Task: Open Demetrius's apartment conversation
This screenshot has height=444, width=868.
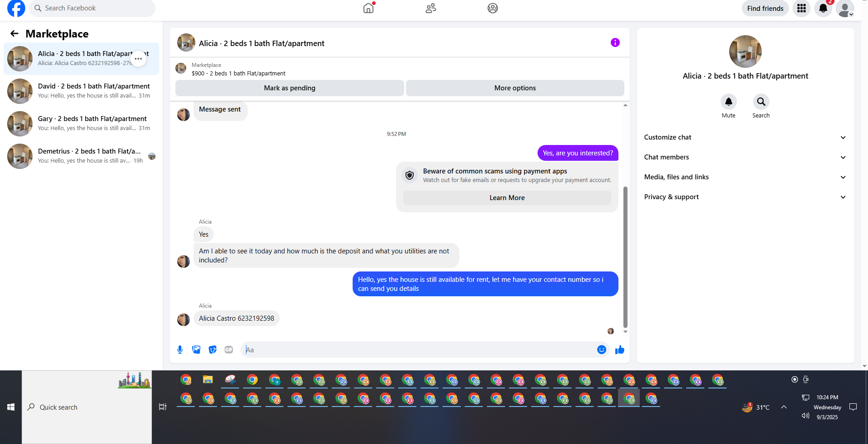Action: [x=81, y=156]
